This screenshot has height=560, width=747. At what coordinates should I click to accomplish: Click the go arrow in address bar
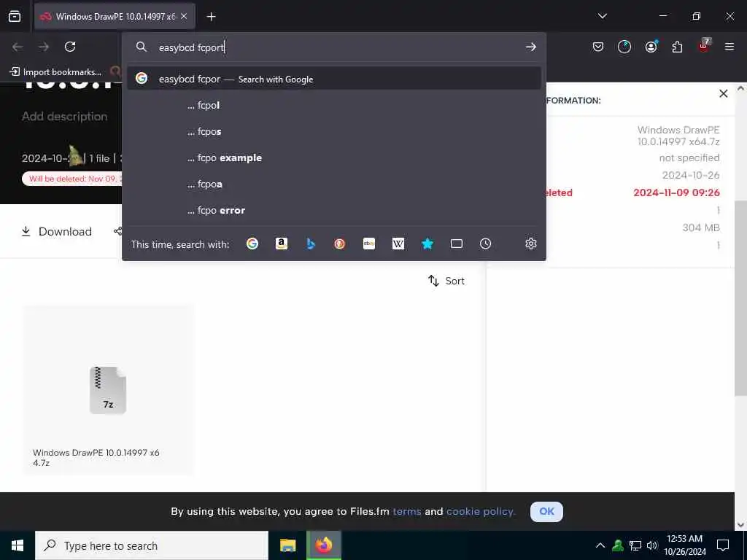tap(531, 47)
